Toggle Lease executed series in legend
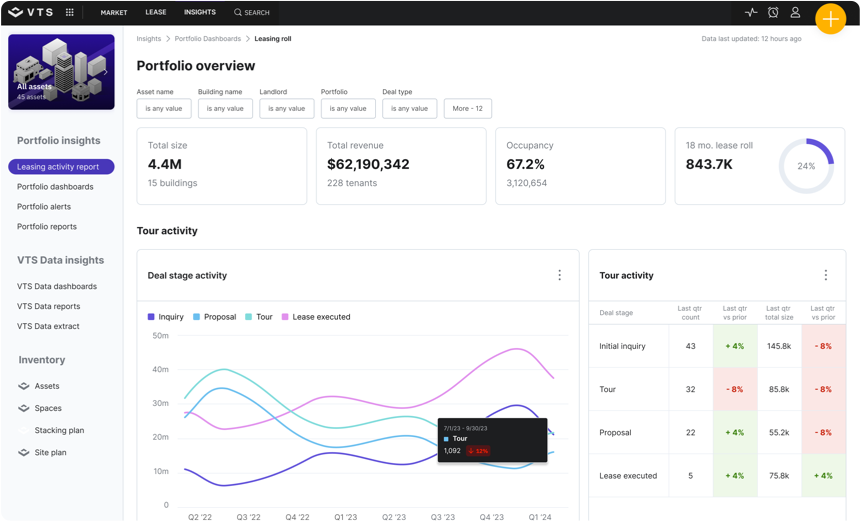 pos(316,317)
